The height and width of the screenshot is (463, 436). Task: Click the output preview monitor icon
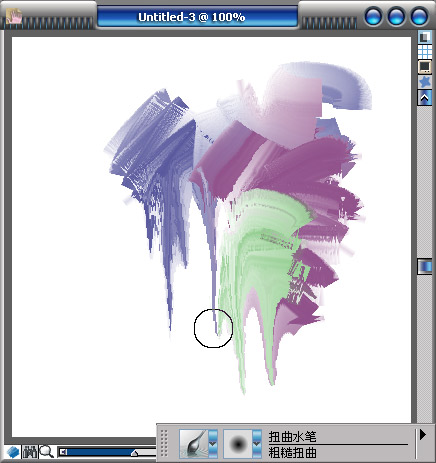(x=425, y=67)
